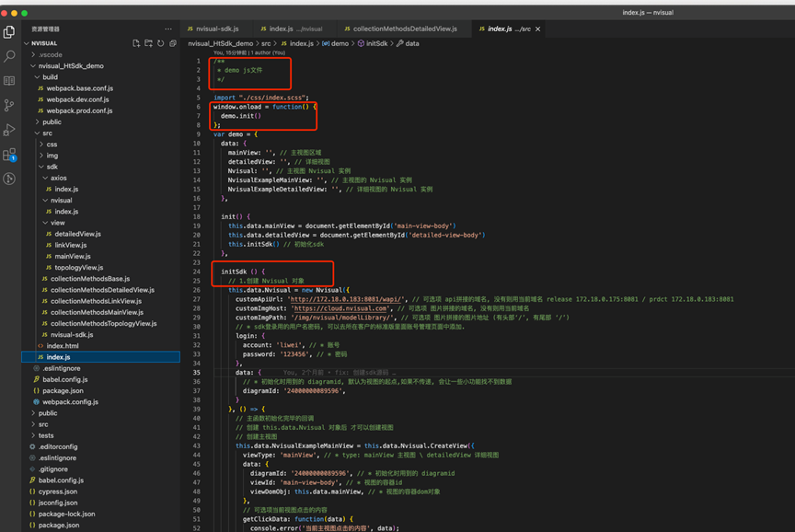
Task: Open the Source Control view
Action: pyautogui.click(x=9, y=105)
